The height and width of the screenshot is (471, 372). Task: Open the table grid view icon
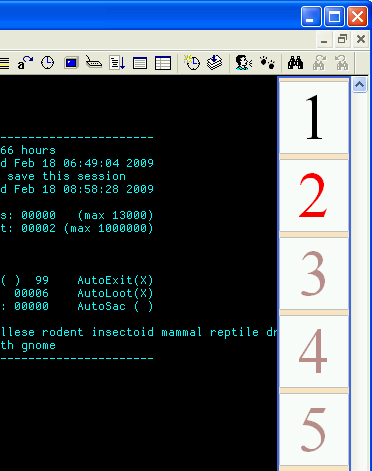[163, 63]
